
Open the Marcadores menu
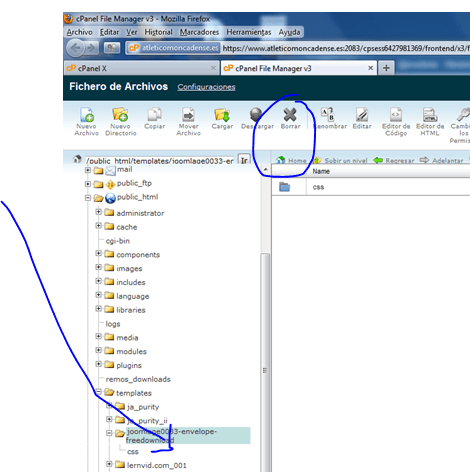(x=199, y=32)
